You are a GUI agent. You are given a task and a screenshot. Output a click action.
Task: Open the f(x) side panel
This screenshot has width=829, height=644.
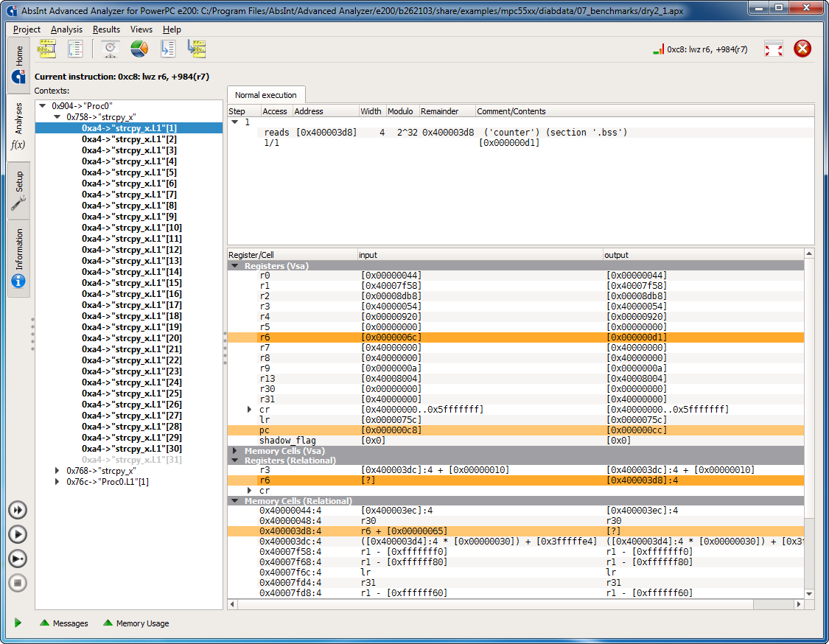[x=18, y=145]
